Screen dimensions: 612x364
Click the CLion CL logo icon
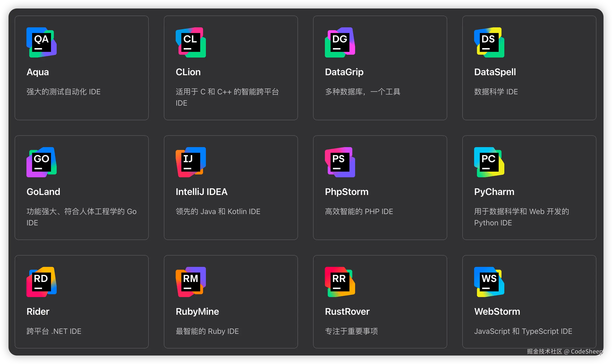[x=191, y=42]
